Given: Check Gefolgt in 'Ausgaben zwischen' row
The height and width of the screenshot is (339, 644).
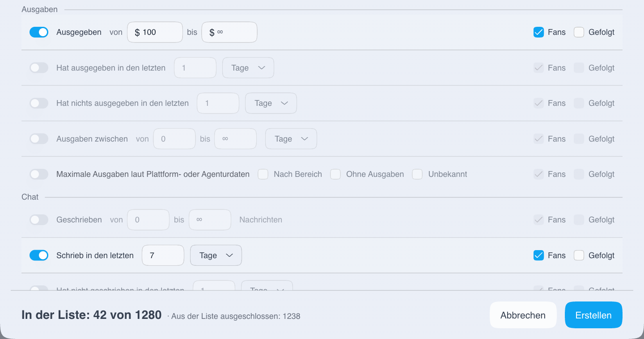Looking at the screenshot, I should (579, 139).
